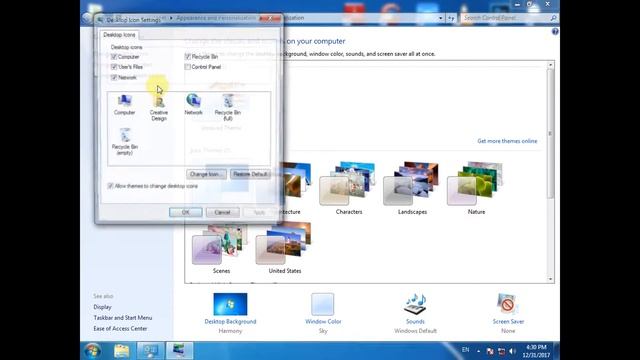The height and width of the screenshot is (360, 640).
Task: Click the EN language indicator in taskbar
Action: tap(465, 350)
